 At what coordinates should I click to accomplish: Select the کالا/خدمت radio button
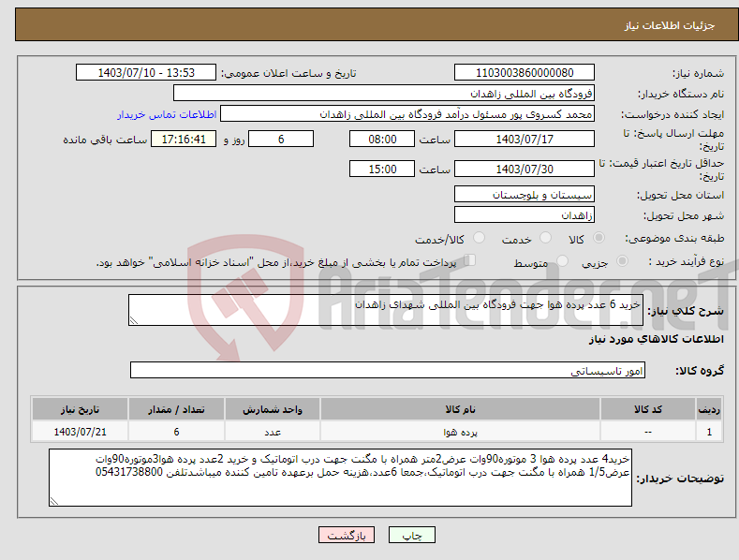(x=479, y=238)
